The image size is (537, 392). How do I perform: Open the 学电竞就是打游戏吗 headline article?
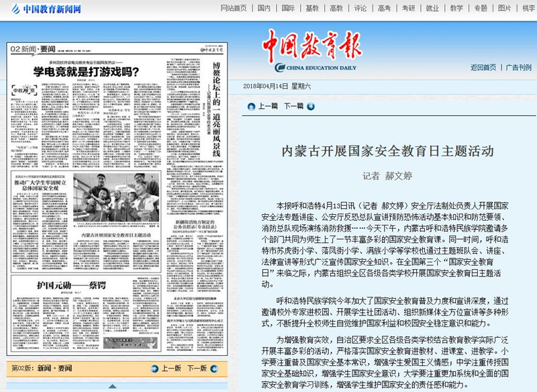coord(87,70)
